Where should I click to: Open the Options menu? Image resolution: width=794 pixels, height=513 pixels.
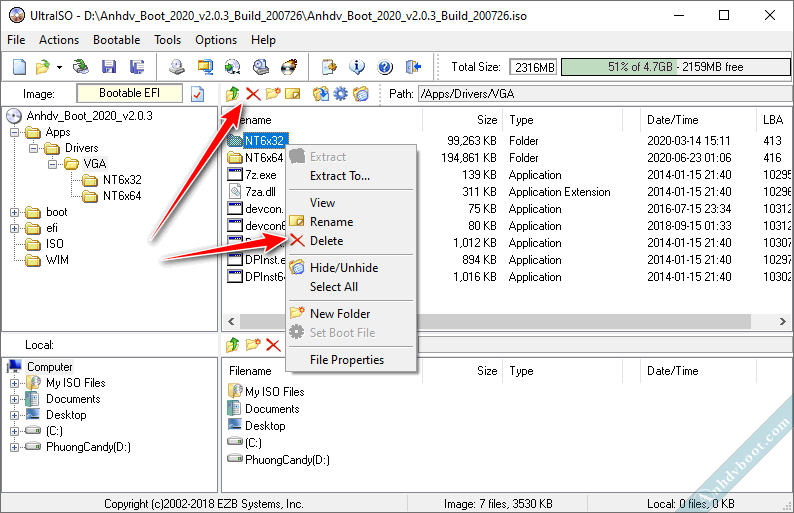click(216, 40)
